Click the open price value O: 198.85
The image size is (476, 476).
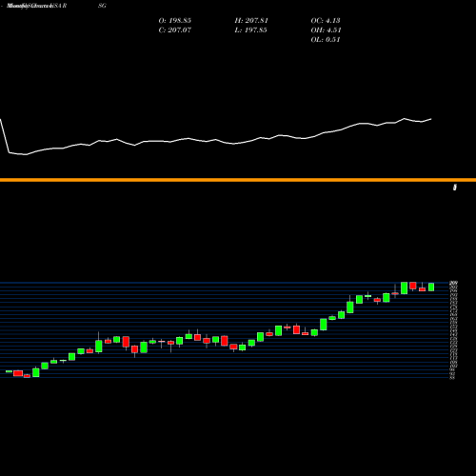pos(175,21)
